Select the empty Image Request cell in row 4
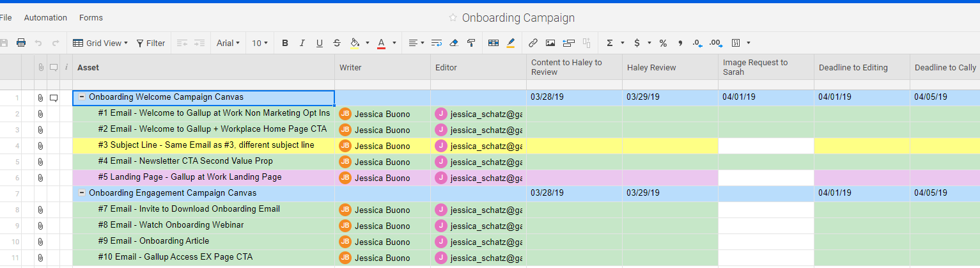 tap(766, 146)
